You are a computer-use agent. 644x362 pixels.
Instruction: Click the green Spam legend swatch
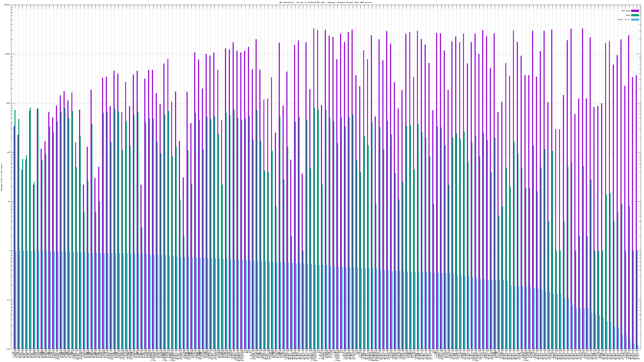(635, 15)
